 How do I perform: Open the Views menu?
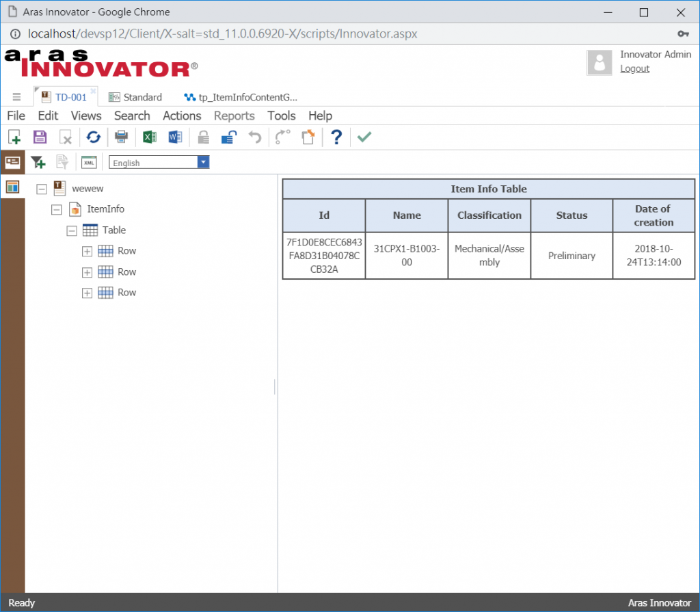point(86,116)
